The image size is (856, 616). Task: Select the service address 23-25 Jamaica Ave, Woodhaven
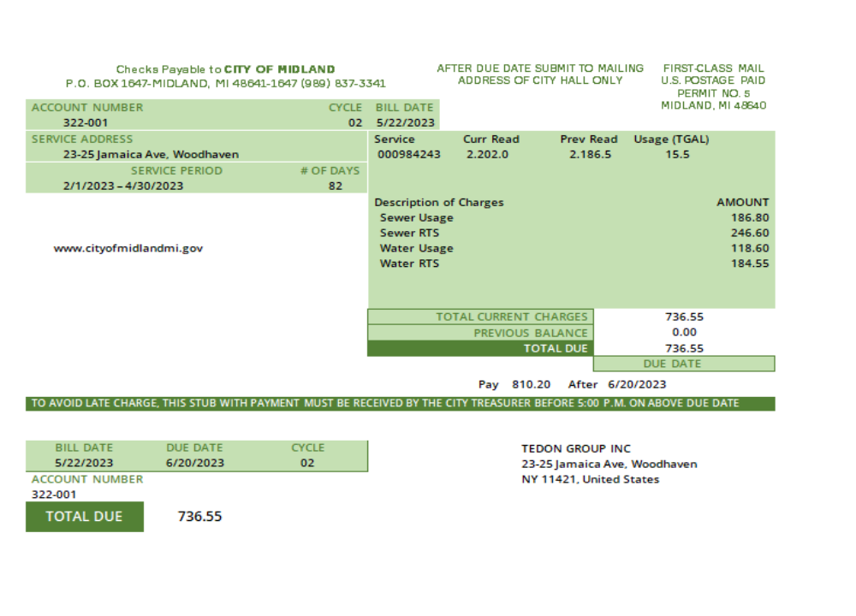151,154
